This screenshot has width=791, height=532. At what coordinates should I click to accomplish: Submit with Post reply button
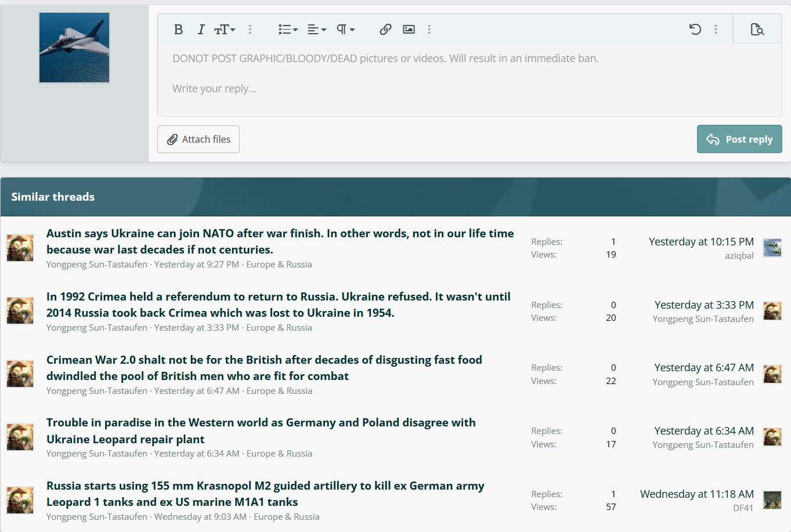[739, 139]
